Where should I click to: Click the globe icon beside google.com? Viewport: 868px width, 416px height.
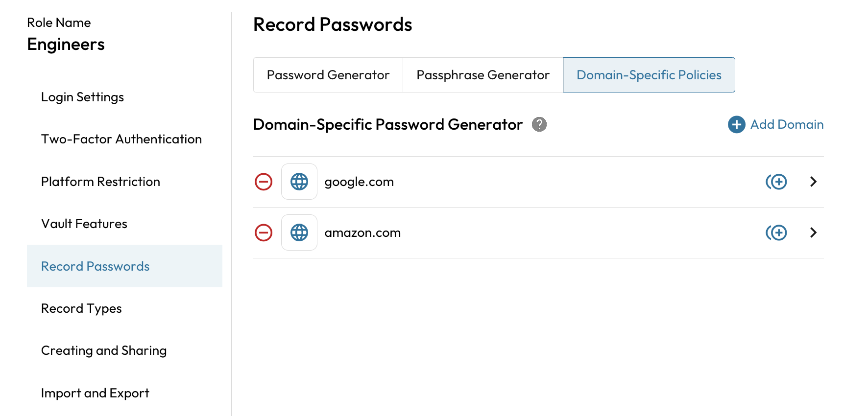coord(299,182)
